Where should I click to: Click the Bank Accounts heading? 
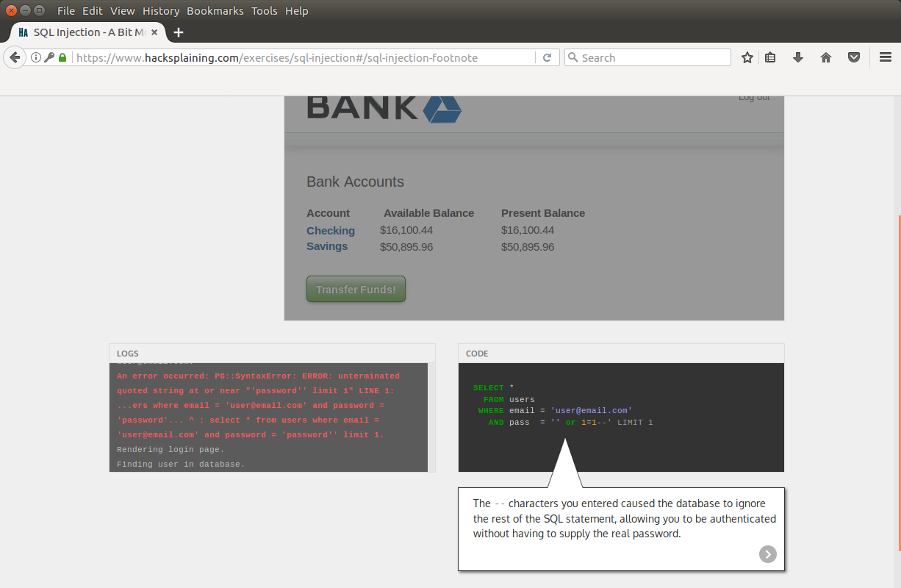click(355, 182)
